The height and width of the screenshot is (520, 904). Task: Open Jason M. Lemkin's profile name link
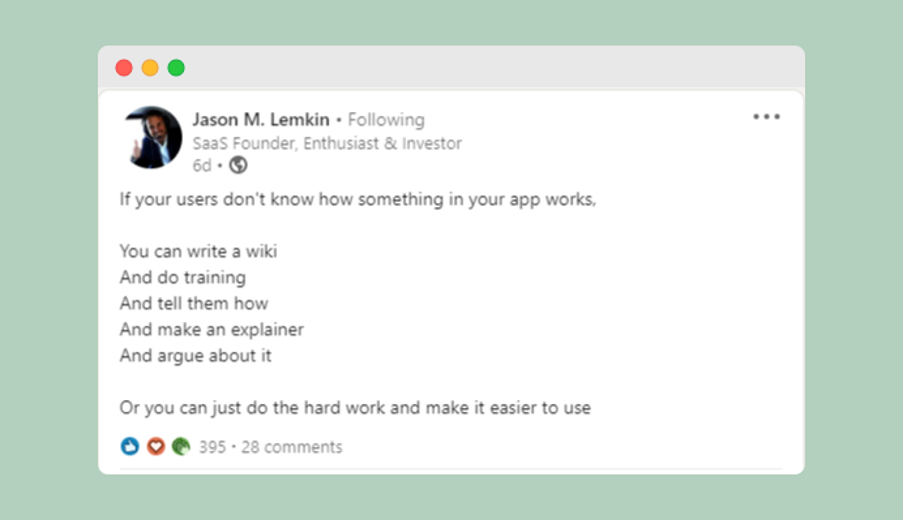[x=261, y=120]
